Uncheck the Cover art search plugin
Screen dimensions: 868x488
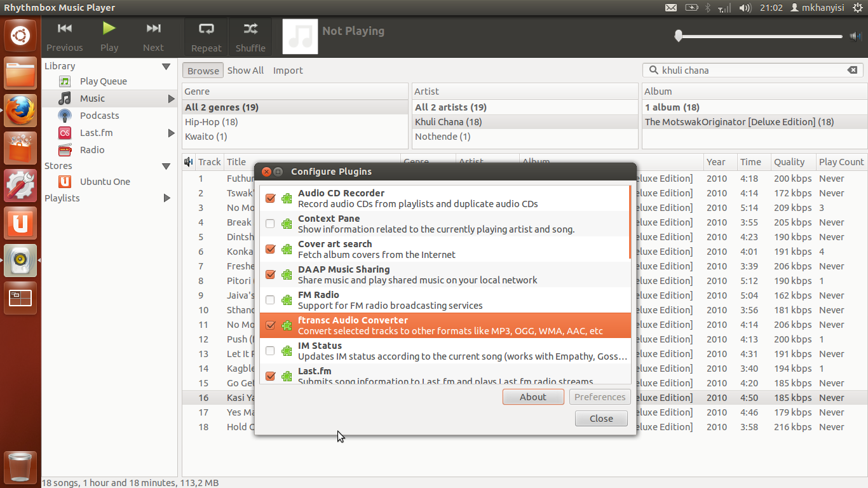[270, 249]
